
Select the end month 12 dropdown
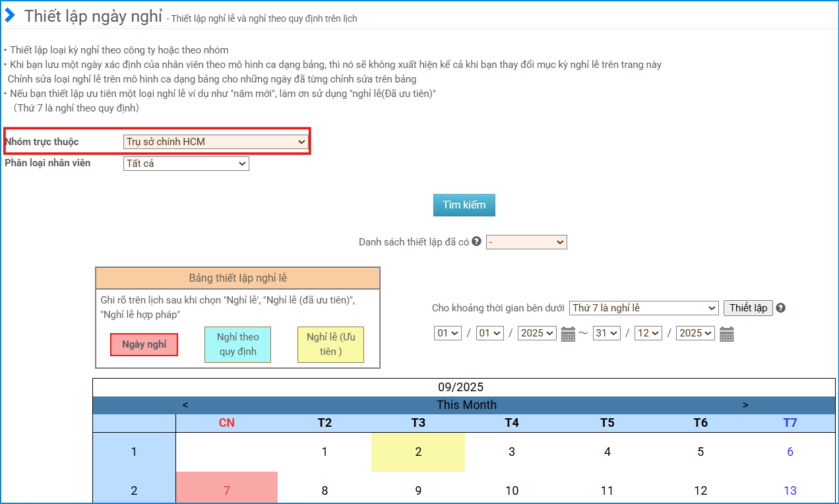point(648,333)
